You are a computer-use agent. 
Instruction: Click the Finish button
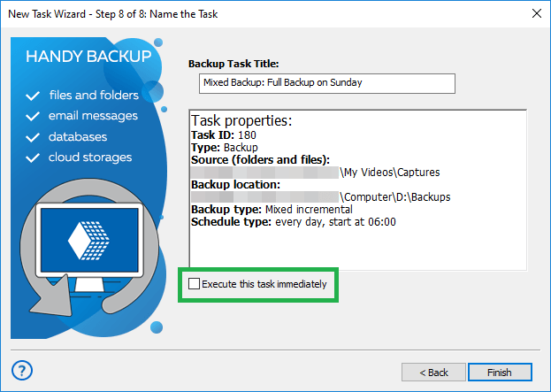coord(500,373)
